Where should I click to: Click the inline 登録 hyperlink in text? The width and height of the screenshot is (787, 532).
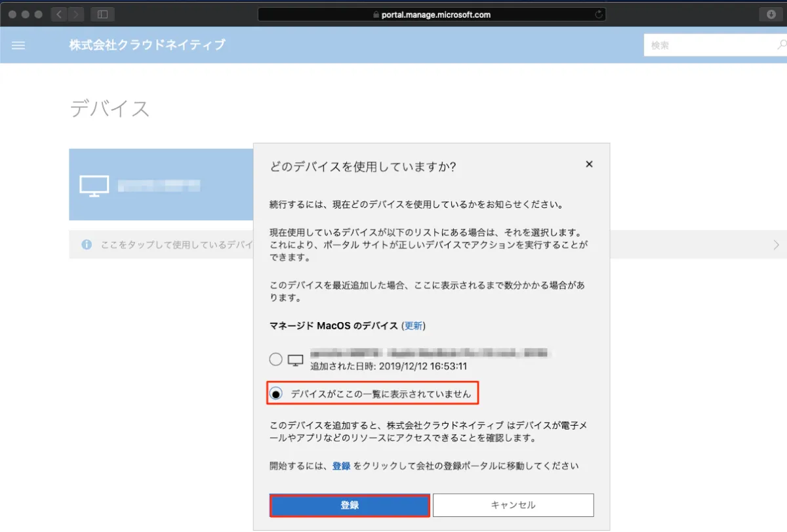point(341,466)
